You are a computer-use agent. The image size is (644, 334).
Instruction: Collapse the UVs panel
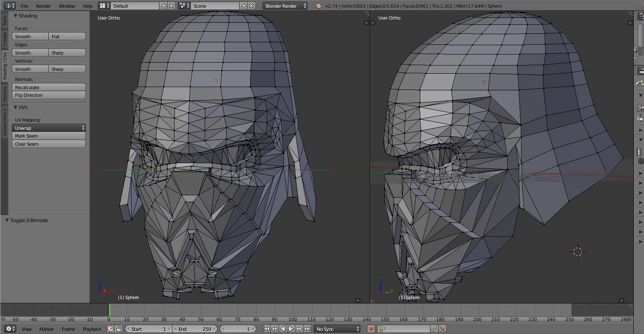point(15,107)
